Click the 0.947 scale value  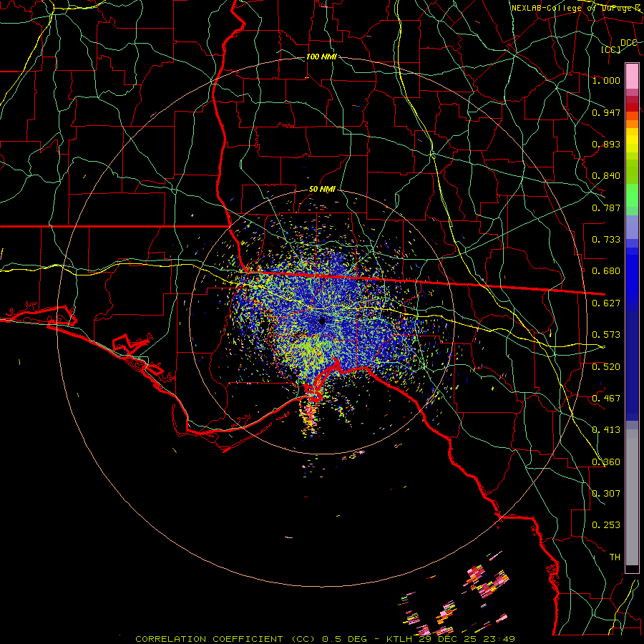tap(606, 112)
